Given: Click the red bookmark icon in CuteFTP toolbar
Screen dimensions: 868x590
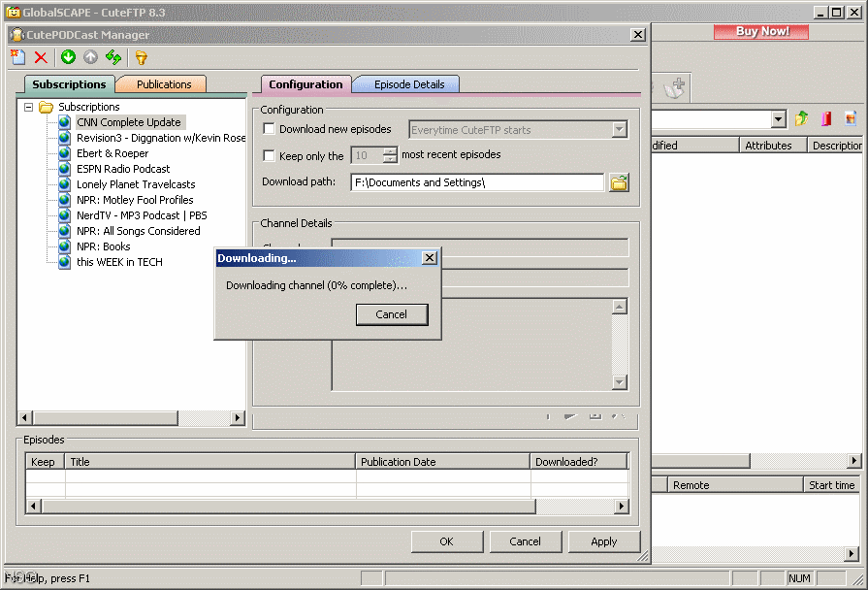Looking at the screenshot, I should coord(826,118).
